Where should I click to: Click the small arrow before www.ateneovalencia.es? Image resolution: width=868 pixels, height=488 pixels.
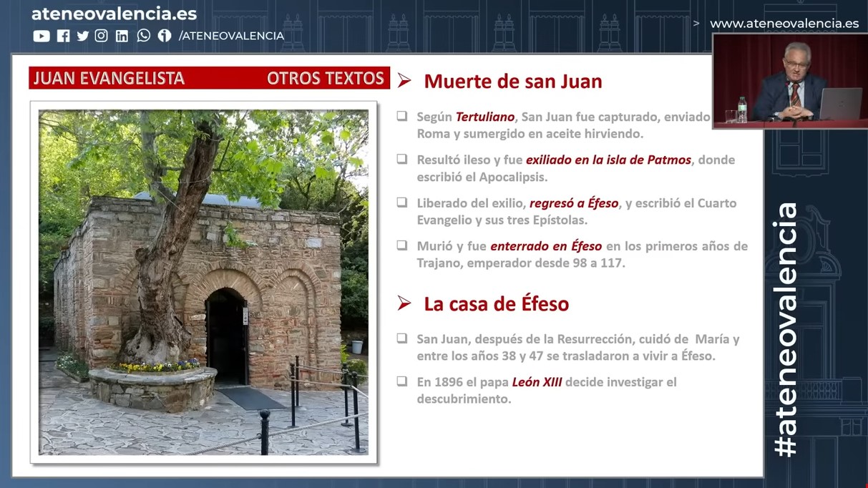coord(696,24)
